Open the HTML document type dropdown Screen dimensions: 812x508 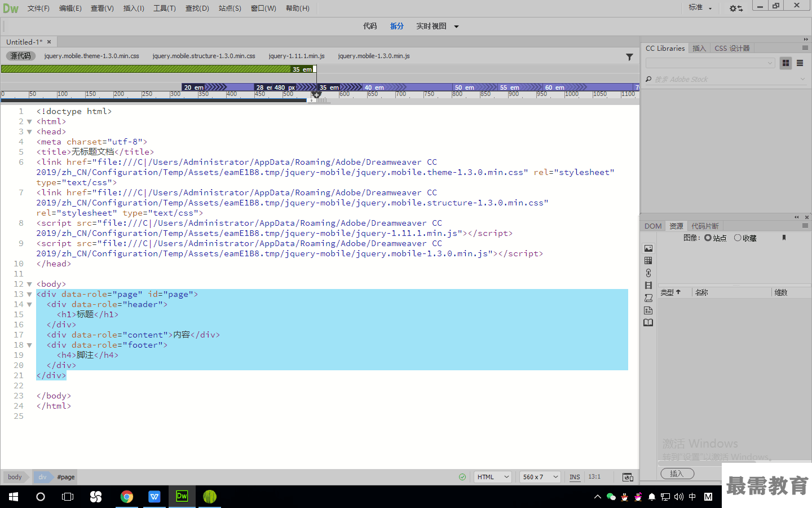point(492,477)
